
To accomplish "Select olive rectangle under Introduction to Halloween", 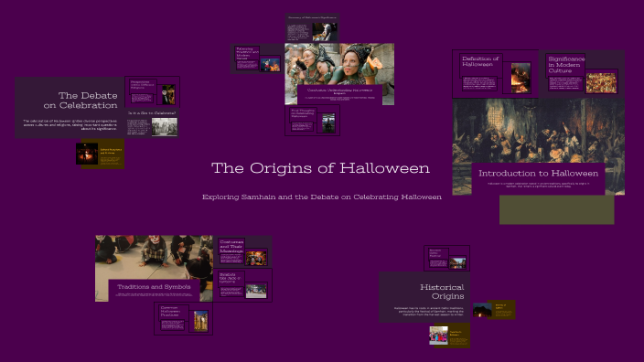I will click(556, 209).
